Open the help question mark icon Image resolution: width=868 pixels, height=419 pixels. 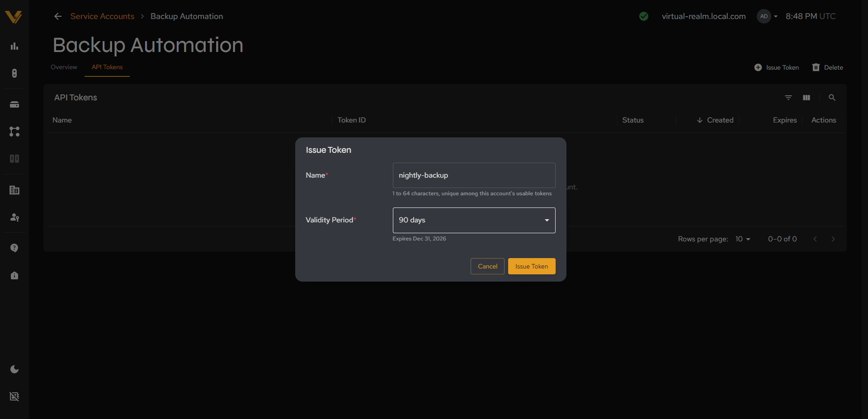(x=14, y=248)
